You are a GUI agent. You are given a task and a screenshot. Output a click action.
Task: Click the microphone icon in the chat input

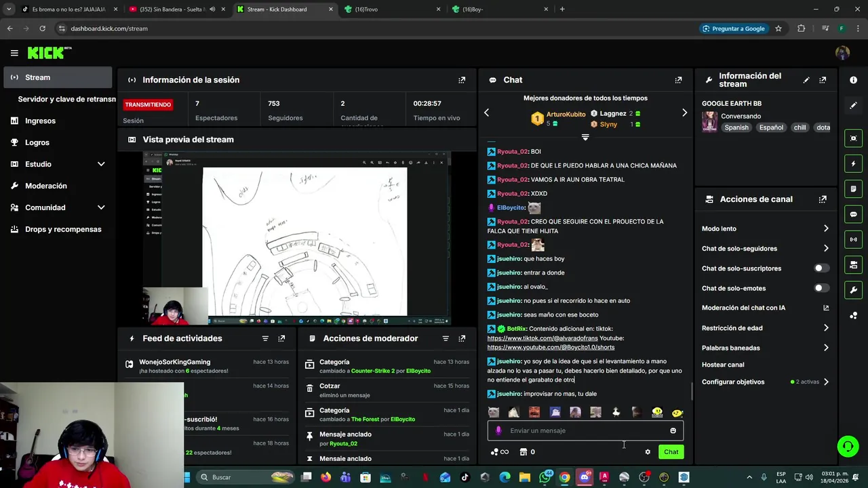[x=498, y=430]
